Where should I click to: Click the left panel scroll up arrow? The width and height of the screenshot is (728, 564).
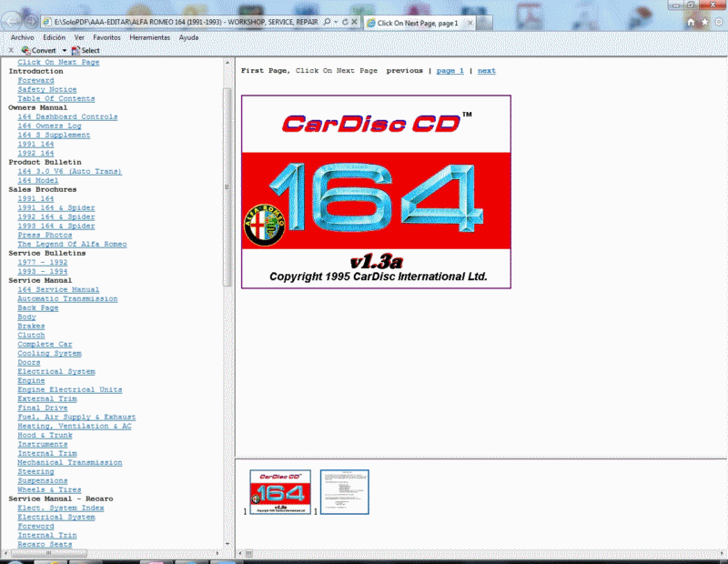coord(227,62)
